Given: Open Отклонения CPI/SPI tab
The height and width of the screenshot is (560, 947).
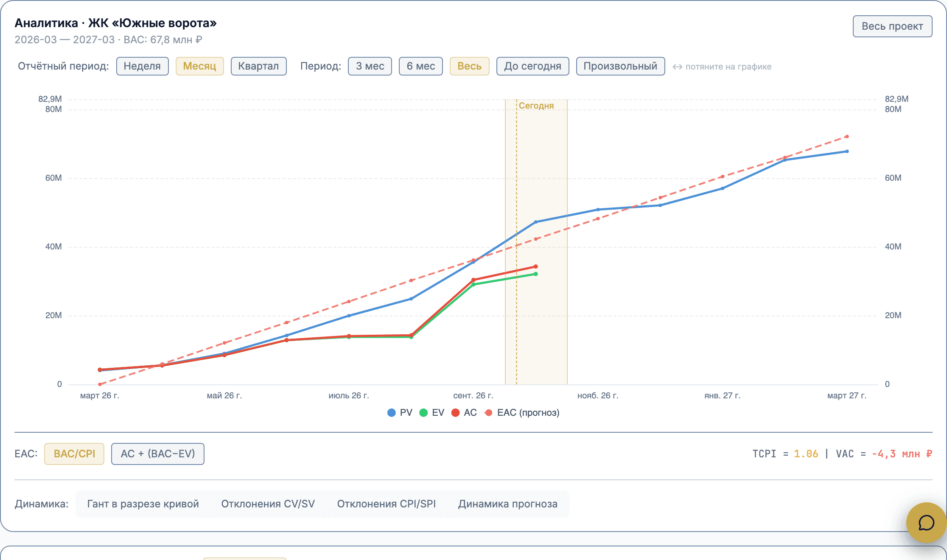Looking at the screenshot, I should 387,504.
